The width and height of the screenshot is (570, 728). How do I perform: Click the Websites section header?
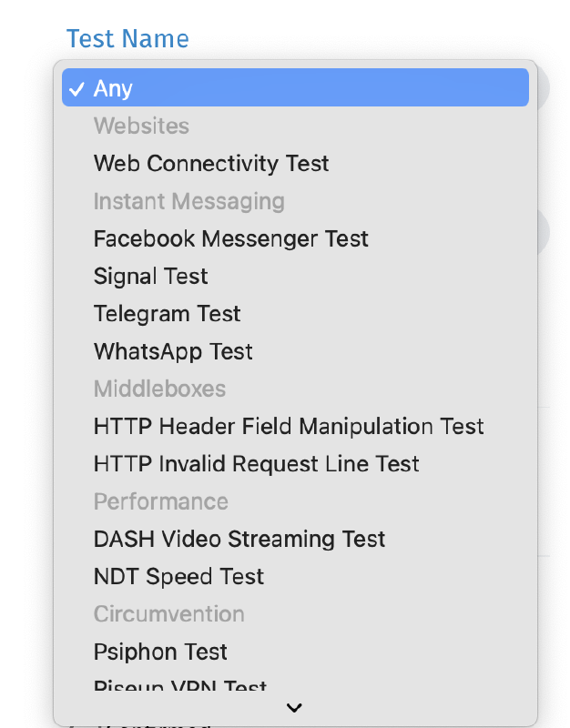click(141, 126)
